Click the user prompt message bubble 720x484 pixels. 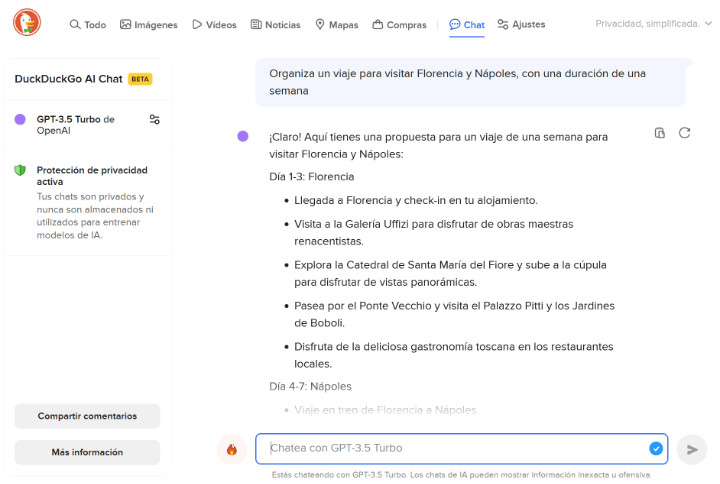pyautogui.click(x=471, y=82)
